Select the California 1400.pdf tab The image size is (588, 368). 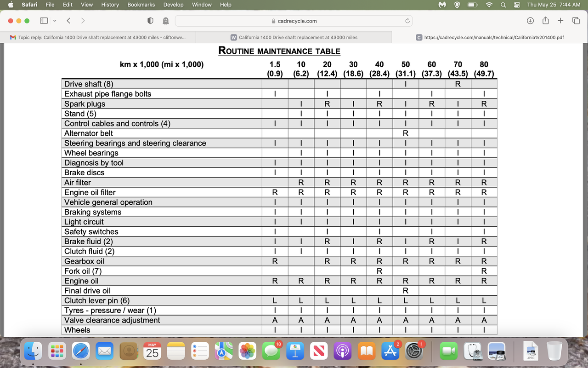point(490,37)
